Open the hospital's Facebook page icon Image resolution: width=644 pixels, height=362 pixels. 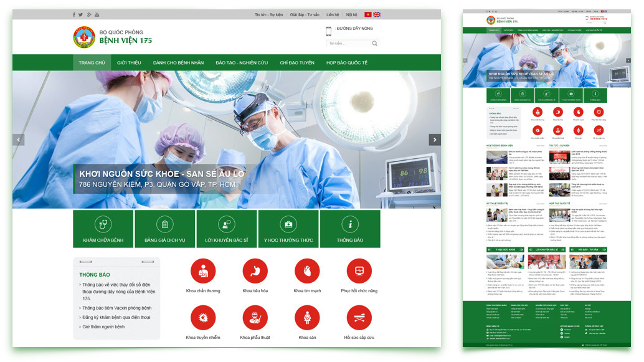click(x=74, y=15)
